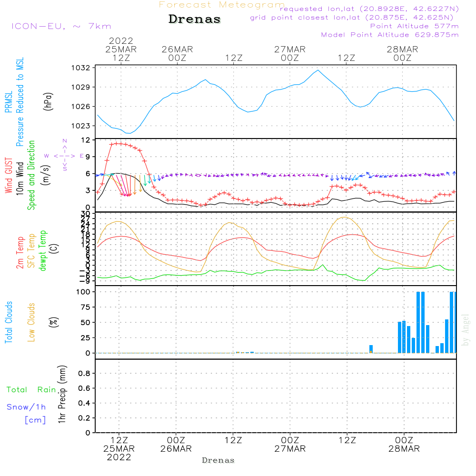Click the 25 tick on the cloud axis
The image size is (476, 476).
tap(86, 338)
